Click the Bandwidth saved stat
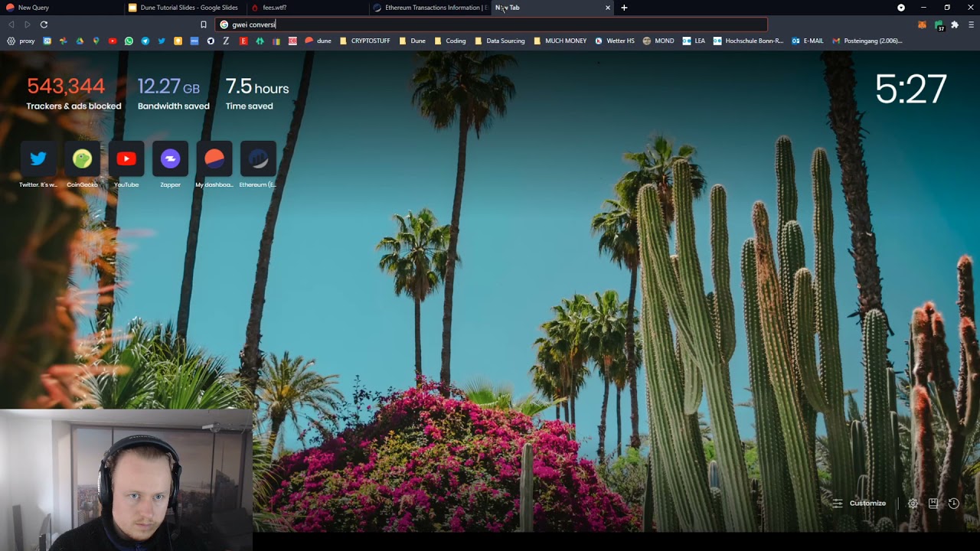This screenshot has height=551, width=980. pos(173,93)
